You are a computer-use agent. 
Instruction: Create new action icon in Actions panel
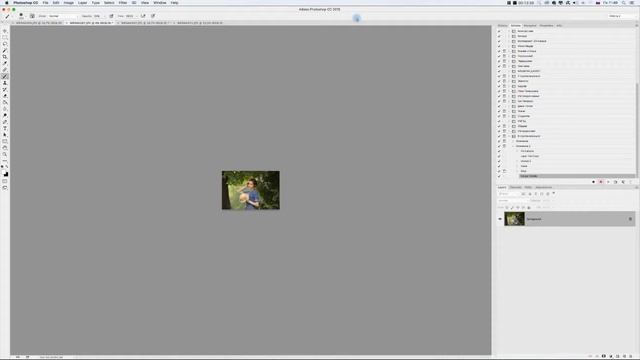pos(623,182)
